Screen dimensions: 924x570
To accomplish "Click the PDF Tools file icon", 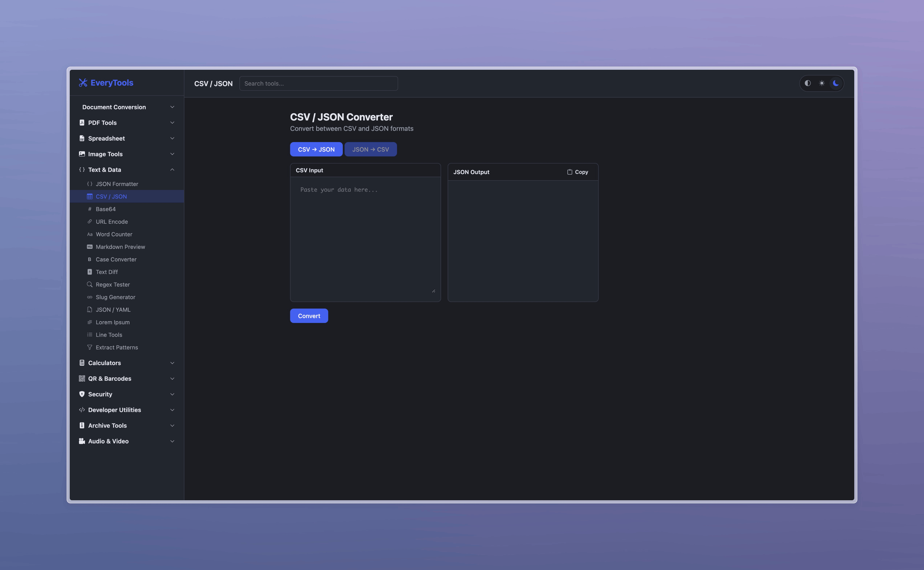I will [x=82, y=123].
